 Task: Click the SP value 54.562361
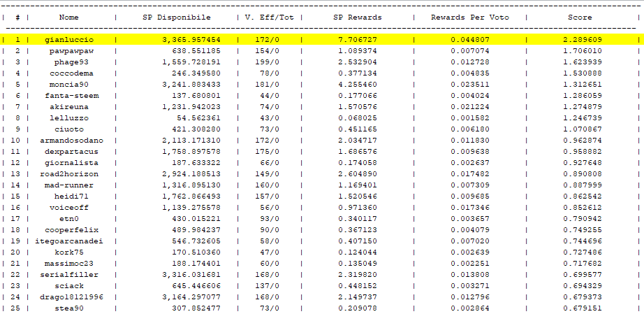coord(199,118)
